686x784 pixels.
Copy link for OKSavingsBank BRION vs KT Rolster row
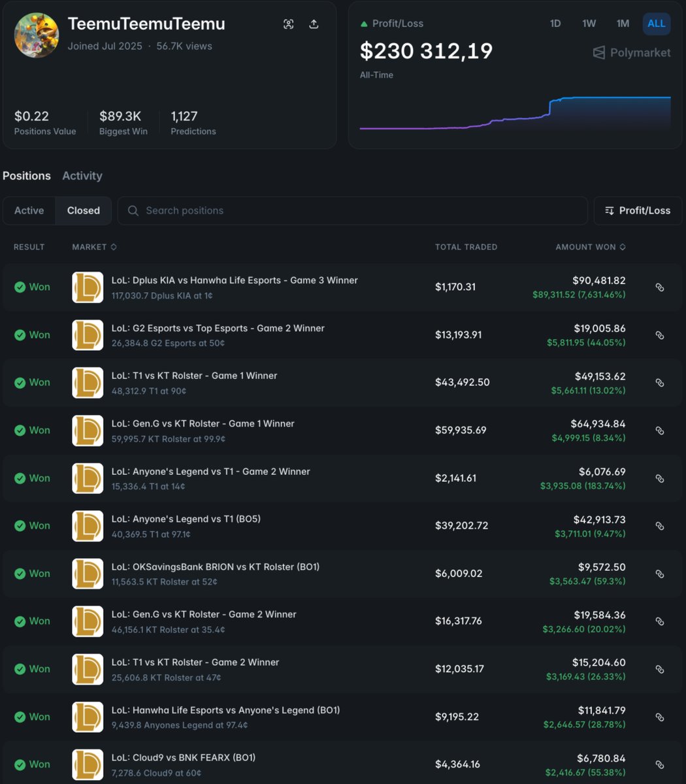[660, 574]
